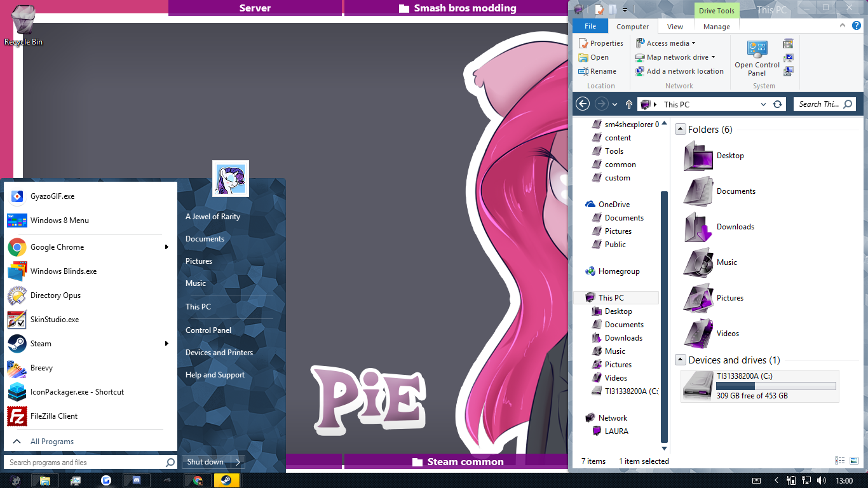Viewport: 868px width, 488px height.
Task: Click the Manage computer ribbon icon
Action: pyautogui.click(x=789, y=71)
